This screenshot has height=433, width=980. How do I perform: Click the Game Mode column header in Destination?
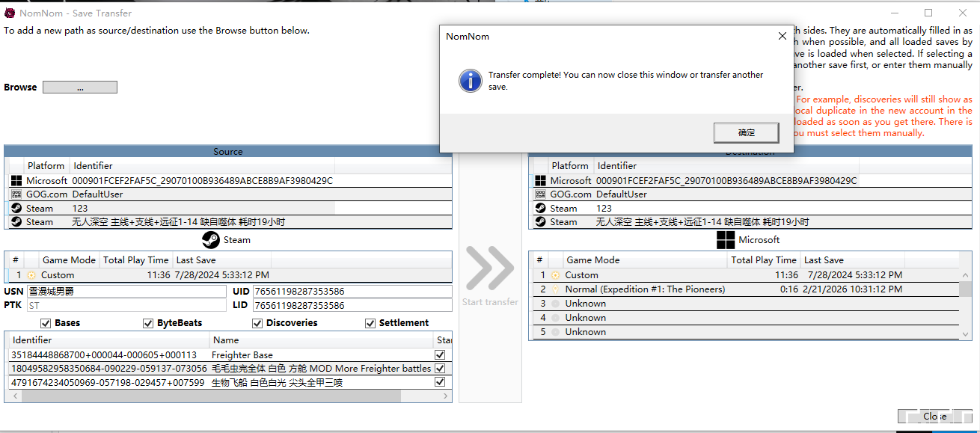click(x=593, y=260)
